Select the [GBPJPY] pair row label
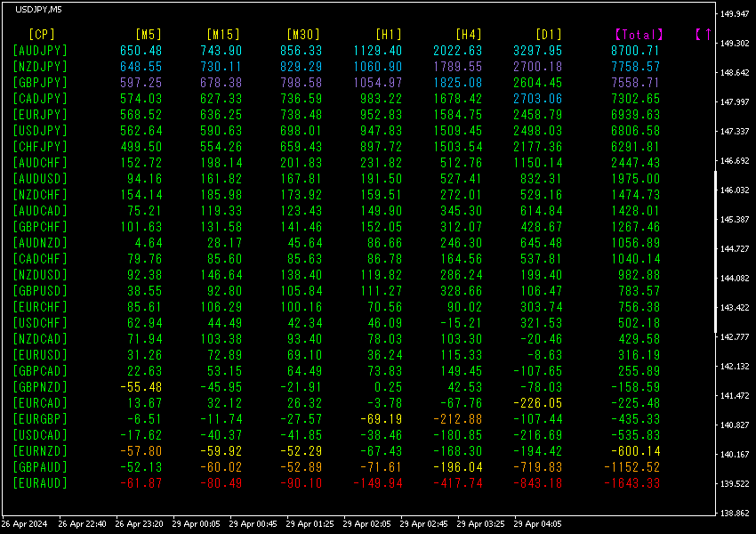 tap(40, 83)
